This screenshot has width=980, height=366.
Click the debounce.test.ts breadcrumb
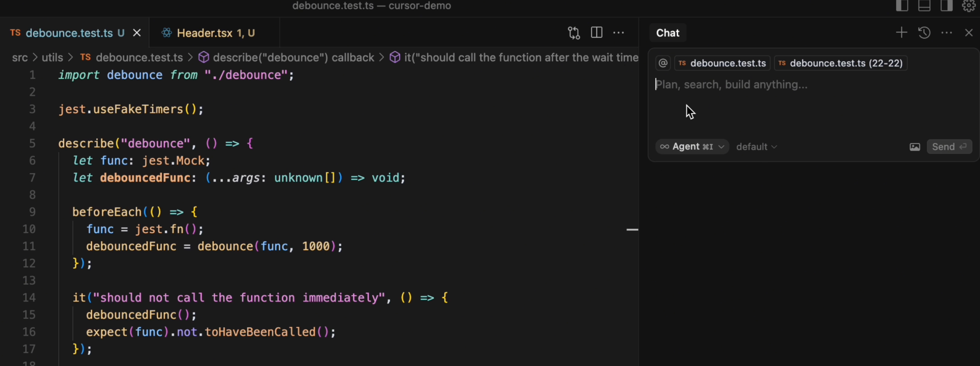coord(139,58)
